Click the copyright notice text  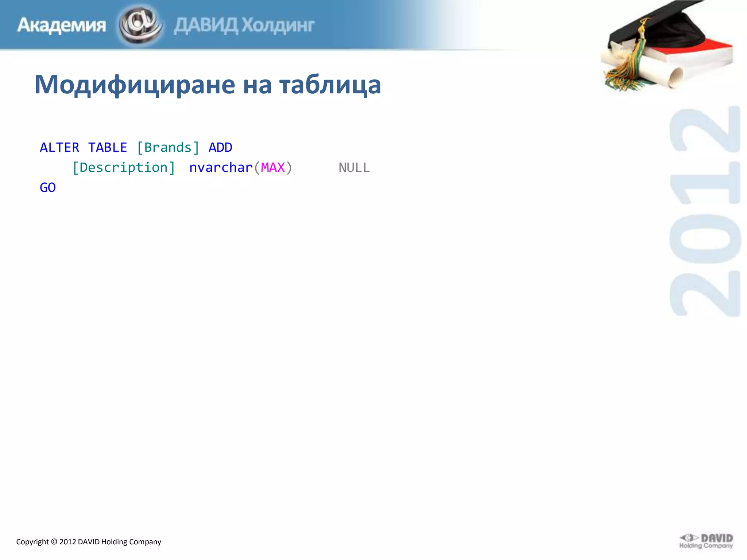pyautogui.click(x=89, y=542)
